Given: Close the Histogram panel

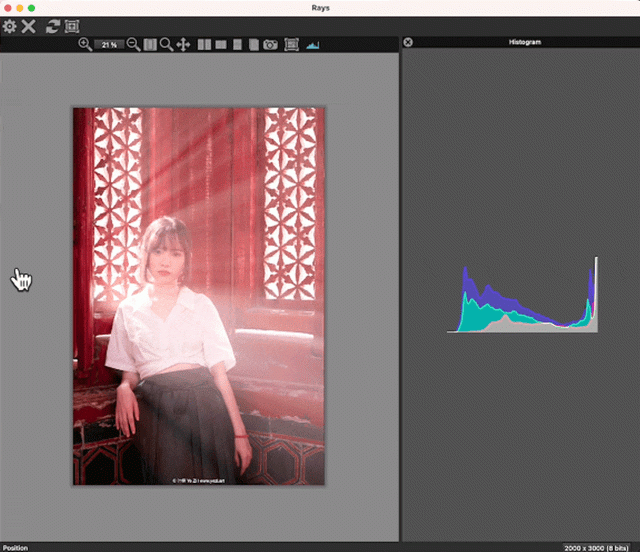Looking at the screenshot, I should (x=408, y=42).
